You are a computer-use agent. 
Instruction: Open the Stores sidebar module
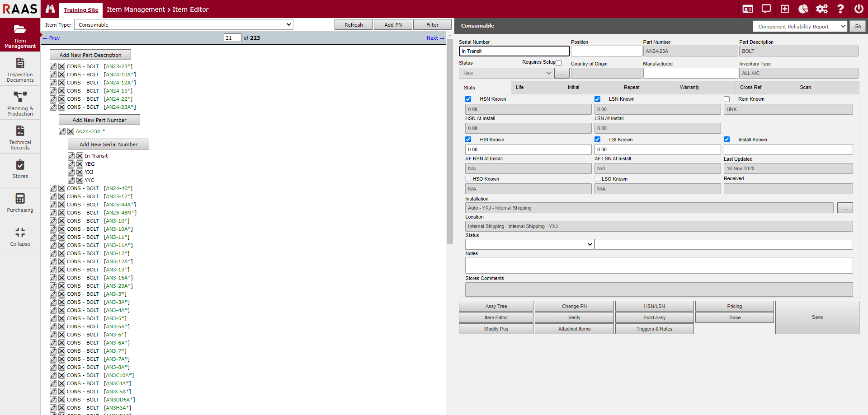click(20, 169)
